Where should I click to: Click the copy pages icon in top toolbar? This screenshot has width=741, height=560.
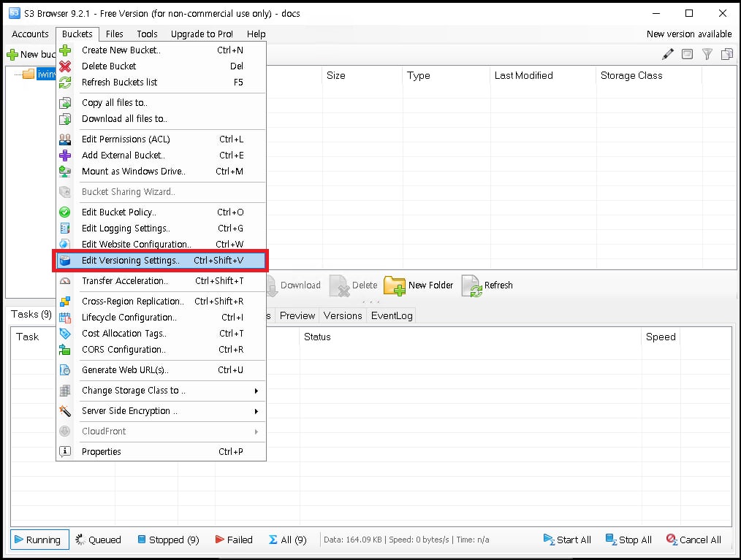pyautogui.click(x=727, y=54)
